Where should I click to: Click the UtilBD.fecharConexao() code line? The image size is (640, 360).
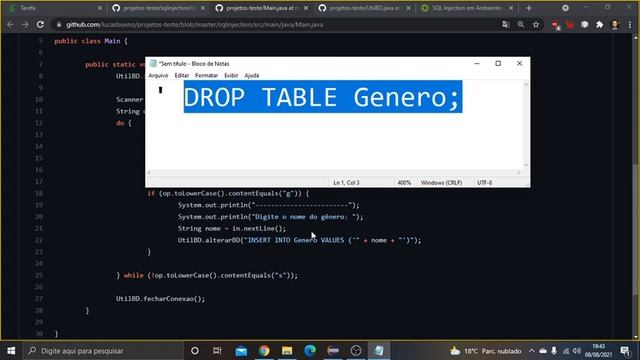coord(160,299)
